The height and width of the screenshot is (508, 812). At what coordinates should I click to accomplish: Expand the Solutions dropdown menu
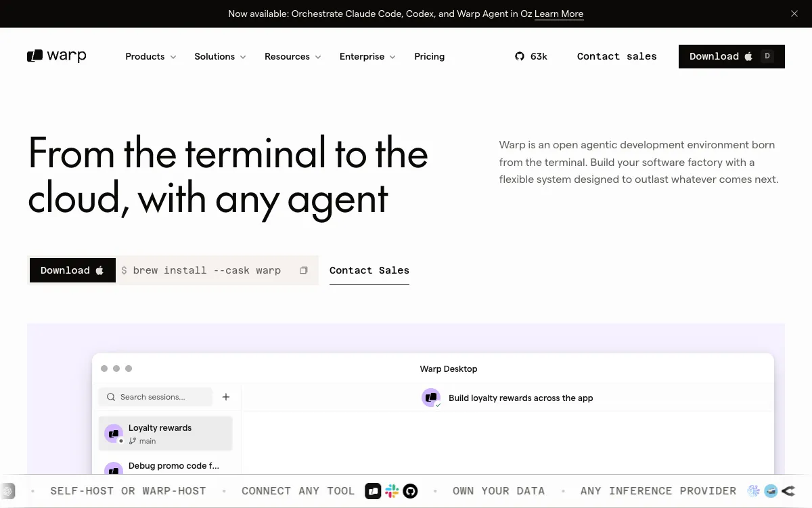[x=220, y=56]
